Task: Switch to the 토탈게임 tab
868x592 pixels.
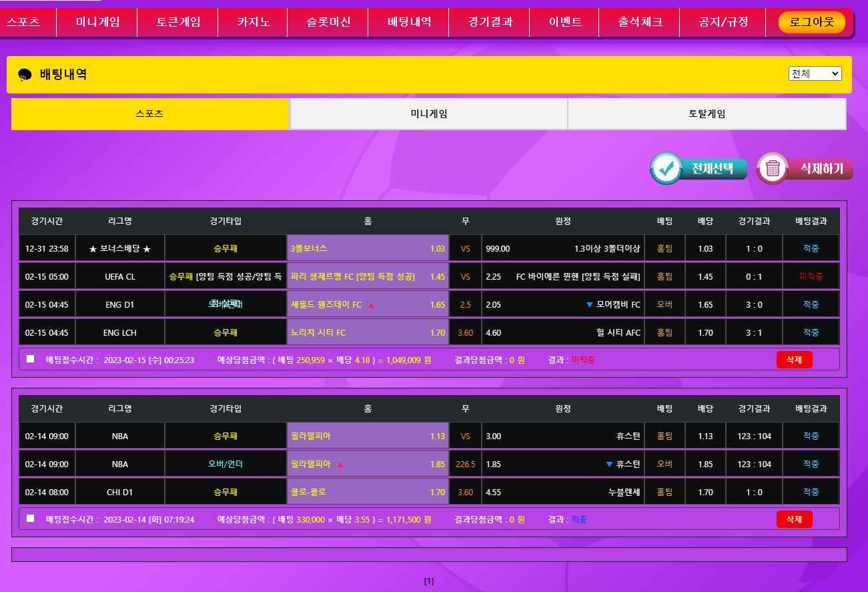Action: coord(707,114)
